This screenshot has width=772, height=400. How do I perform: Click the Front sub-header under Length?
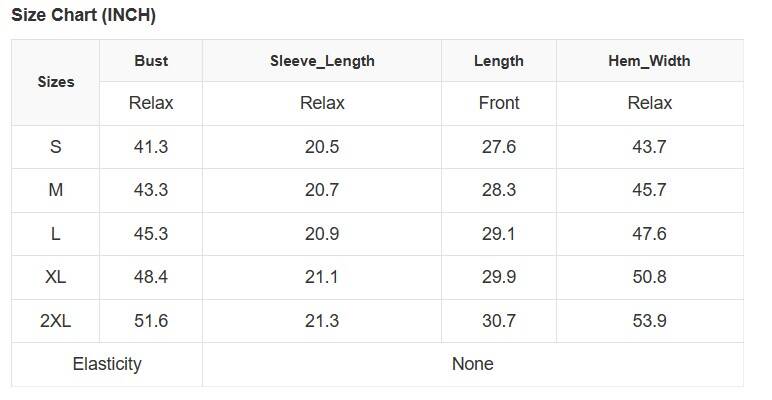pyautogui.click(x=499, y=103)
